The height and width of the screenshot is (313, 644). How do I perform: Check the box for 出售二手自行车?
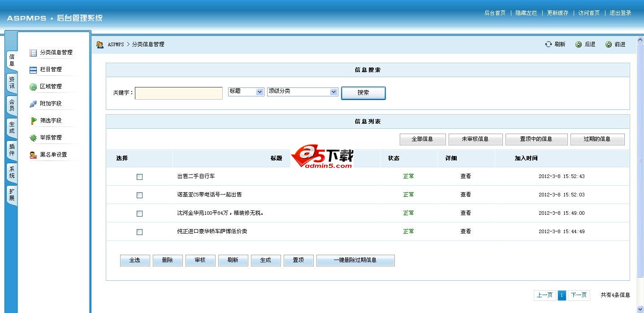pos(139,177)
